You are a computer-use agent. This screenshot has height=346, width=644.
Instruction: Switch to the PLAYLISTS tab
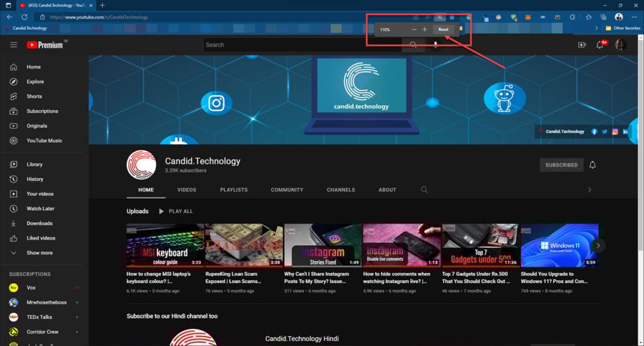pos(234,190)
